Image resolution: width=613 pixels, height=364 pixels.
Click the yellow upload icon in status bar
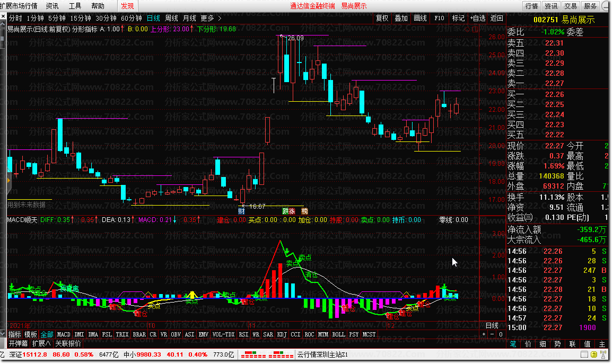click(594, 354)
